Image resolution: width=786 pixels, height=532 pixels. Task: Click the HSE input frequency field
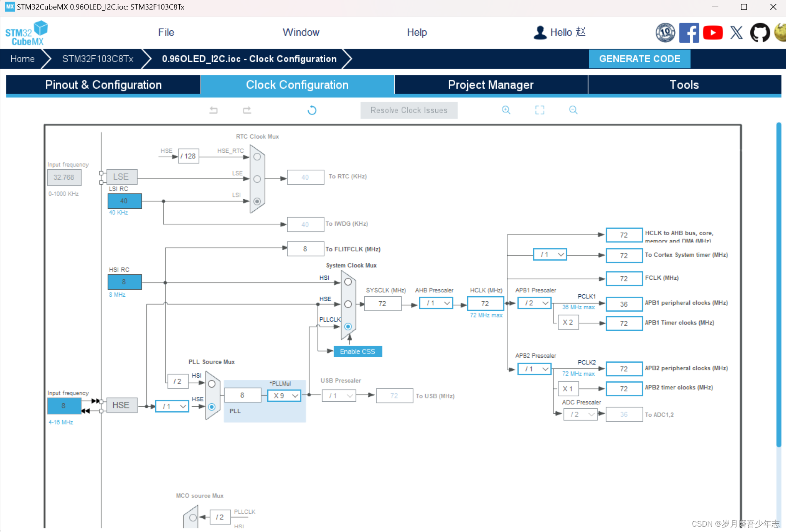[64, 406]
